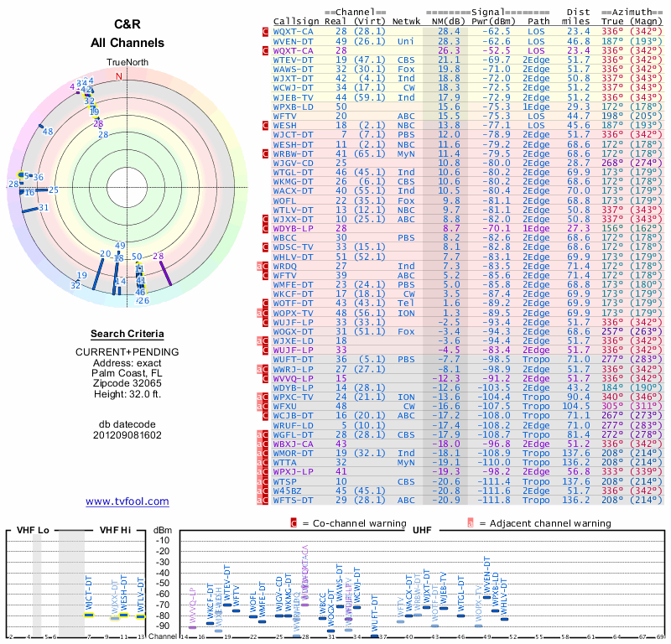Viewport: 671px width, 644px height.
Task: Click the red co-channel warning legend swatch
Action: 293,523
